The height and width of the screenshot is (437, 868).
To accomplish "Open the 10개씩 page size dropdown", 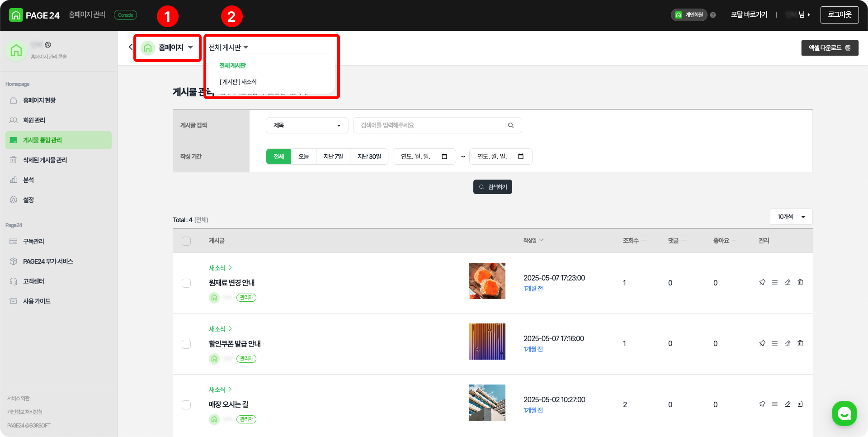I will (791, 217).
